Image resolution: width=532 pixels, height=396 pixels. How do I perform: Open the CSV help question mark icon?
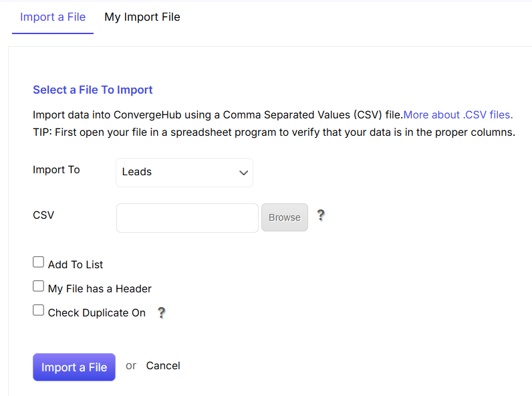[x=321, y=215]
